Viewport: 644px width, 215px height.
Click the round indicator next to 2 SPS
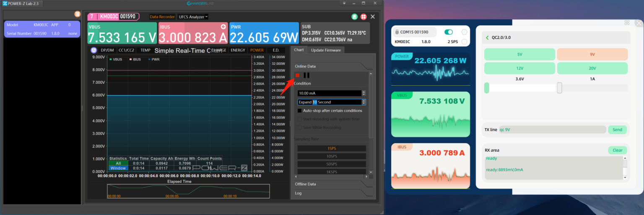click(x=464, y=41)
